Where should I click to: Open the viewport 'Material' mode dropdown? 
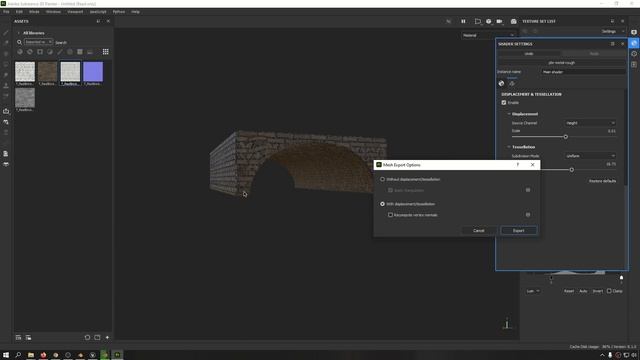pyautogui.click(x=489, y=36)
